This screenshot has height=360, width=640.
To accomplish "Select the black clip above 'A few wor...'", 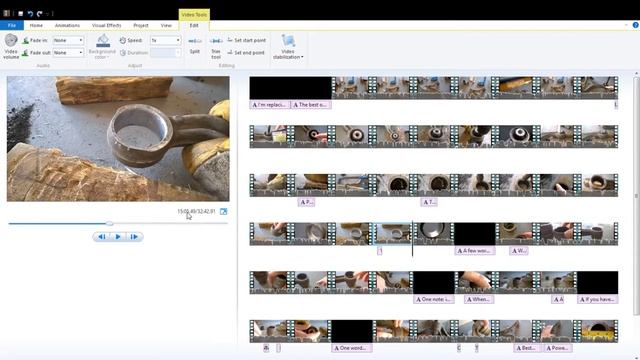I will [x=475, y=234].
